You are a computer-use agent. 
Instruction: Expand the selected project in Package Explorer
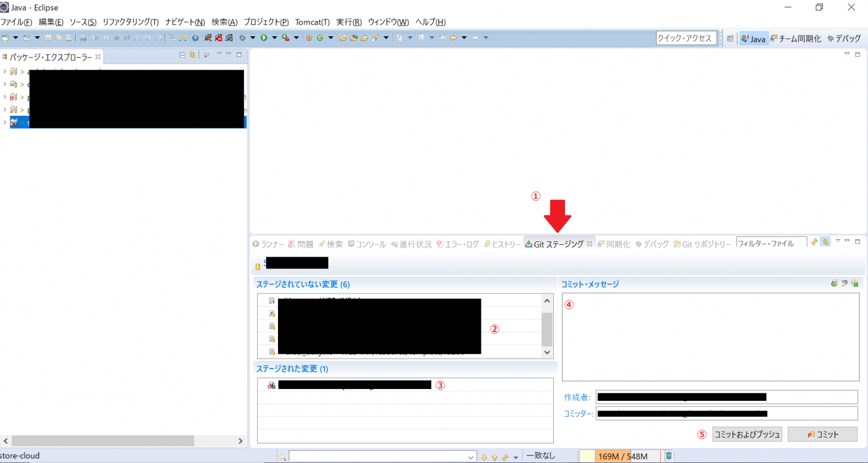(x=5, y=122)
